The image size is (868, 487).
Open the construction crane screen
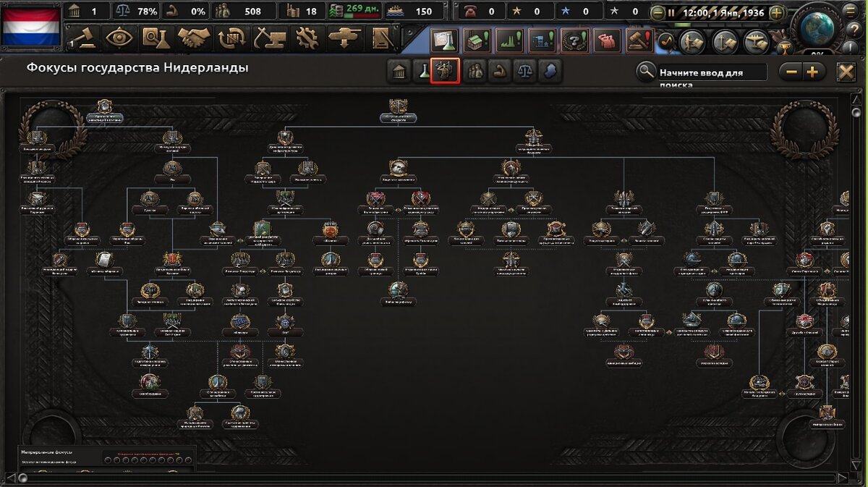tap(269, 37)
